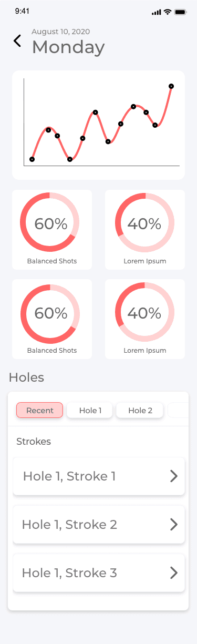This screenshot has width=197, height=644.
Task: Open the Hole 1, Stroke 1 row
Action: tap(99, 476)
